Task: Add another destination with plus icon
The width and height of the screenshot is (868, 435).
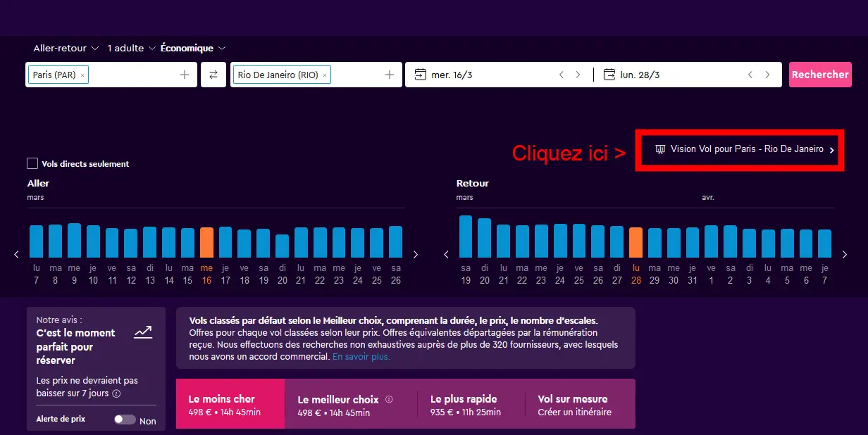Action: [389, 75]
